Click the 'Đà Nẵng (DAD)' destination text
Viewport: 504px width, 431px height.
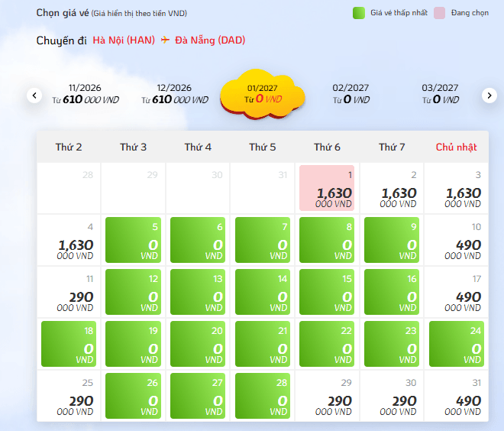tap(210, 41)
